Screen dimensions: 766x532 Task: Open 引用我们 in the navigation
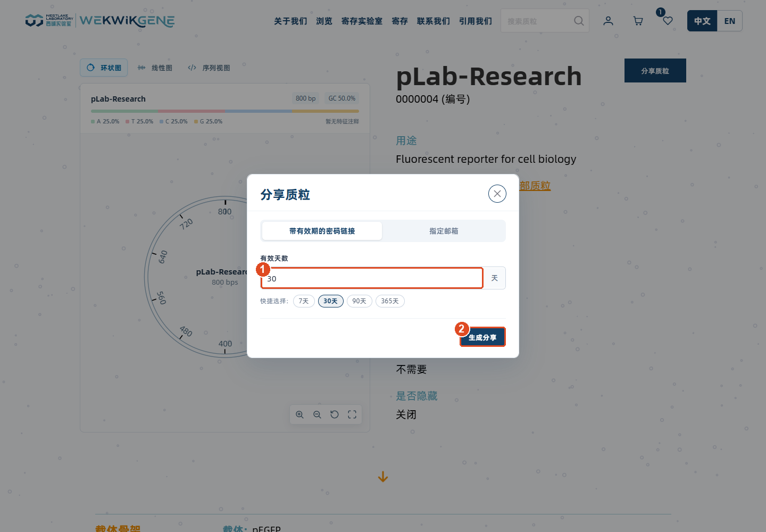(475, 21)
